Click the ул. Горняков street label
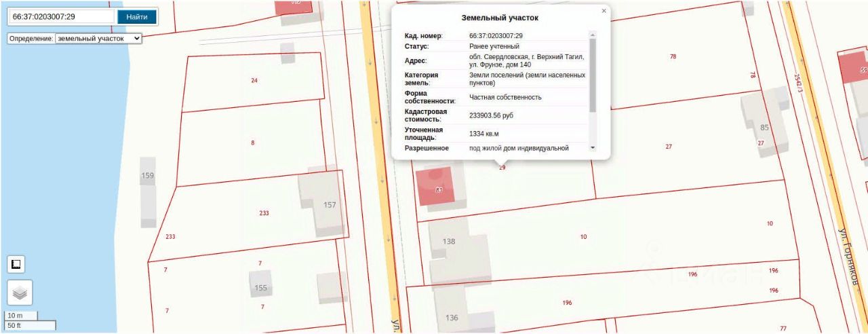Image resolution: width=868 pixels, height=334 pixels. coord(850,256)
